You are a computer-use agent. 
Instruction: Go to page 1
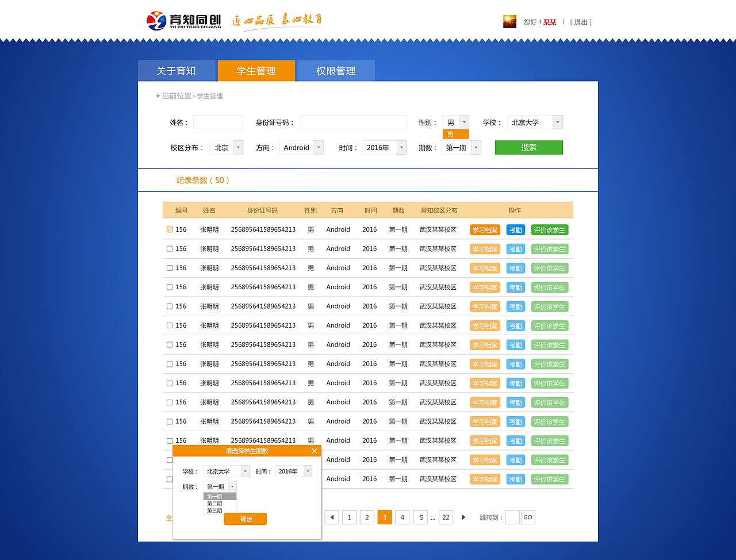[349, 517]
